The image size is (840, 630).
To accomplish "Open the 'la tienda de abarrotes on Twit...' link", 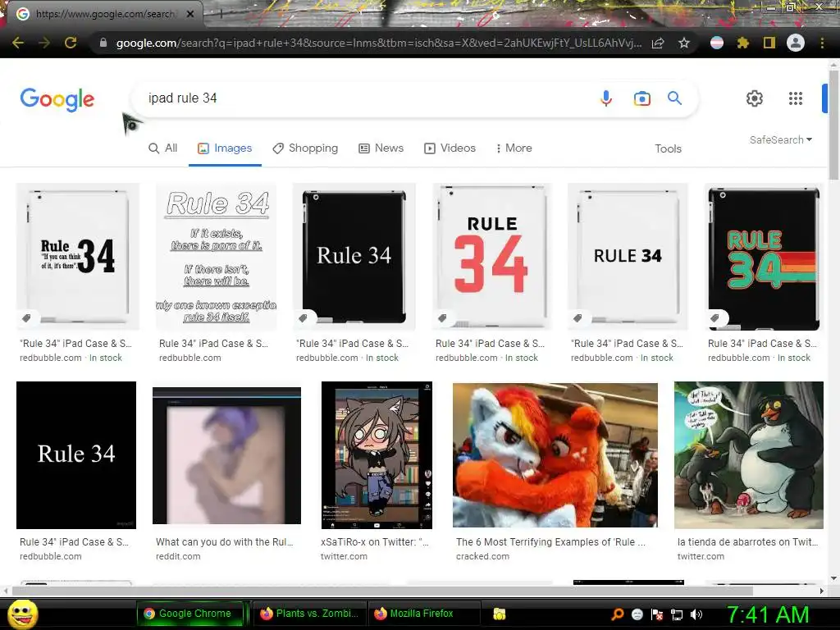I will pyautogui.click(x=747, y=541).
